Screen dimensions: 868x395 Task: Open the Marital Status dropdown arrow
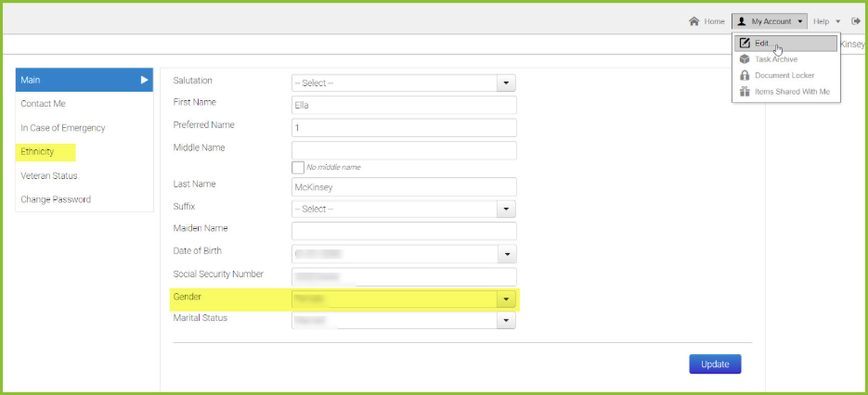(506, 320)
